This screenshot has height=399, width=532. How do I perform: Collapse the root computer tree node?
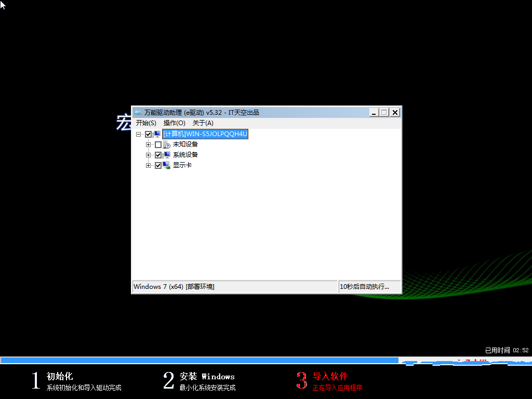[x=138, y=135]
